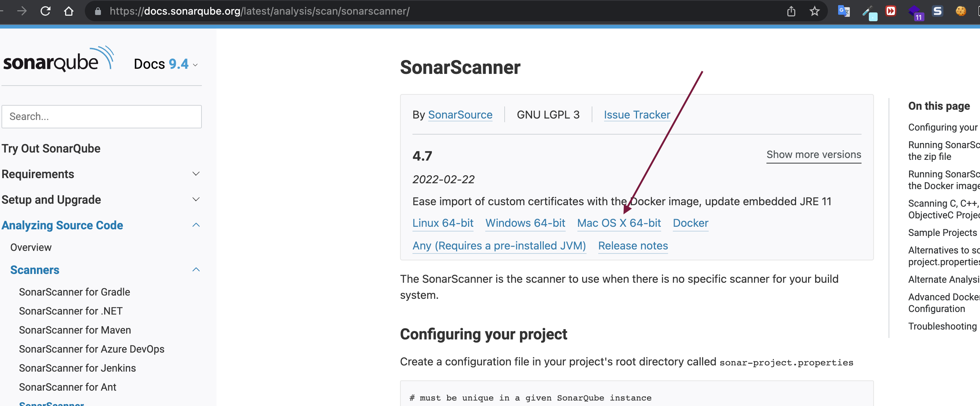Image resolution: width=980 pixels, height=406 pixels.
Task: Go to the browser home page
Action: [x=69, y=11]
